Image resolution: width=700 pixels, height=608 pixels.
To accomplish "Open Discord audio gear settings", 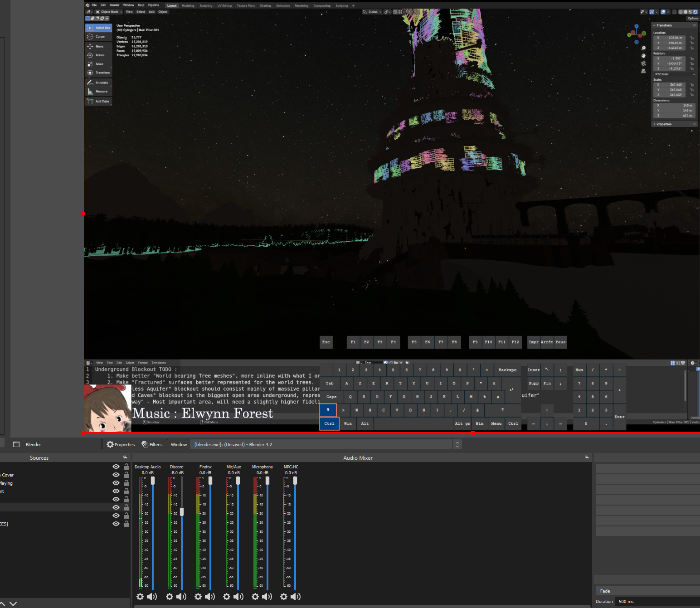I will click(170, 597).
